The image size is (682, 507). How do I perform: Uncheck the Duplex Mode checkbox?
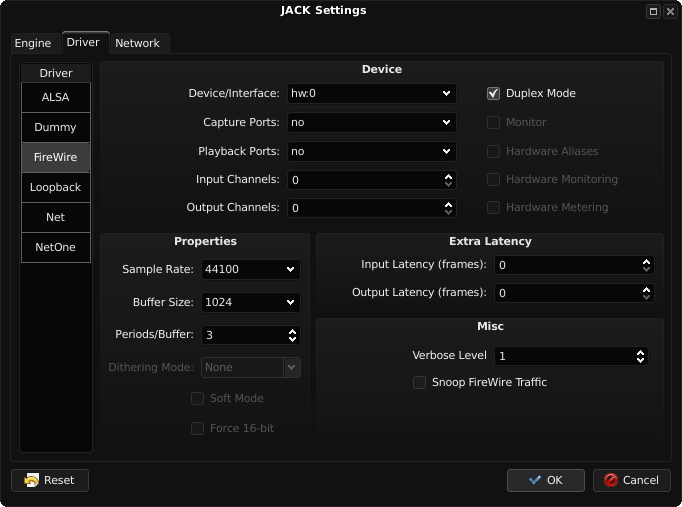[493, 93]
